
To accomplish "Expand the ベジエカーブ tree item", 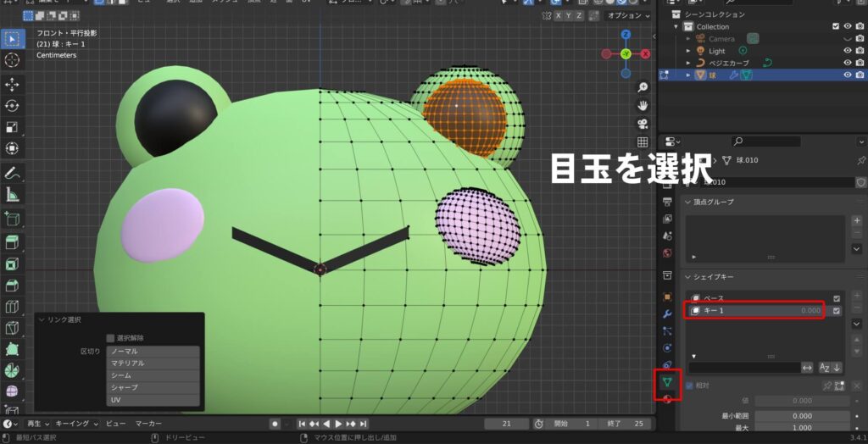I will coord(689,63).
